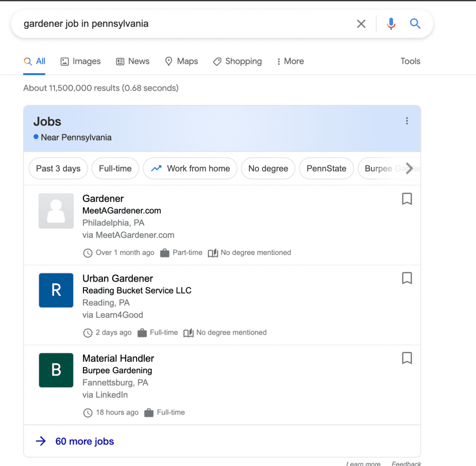The image size is (476, 466).
Task: Click the via Learn4Good source text
Action: click(x=113, y=315)
